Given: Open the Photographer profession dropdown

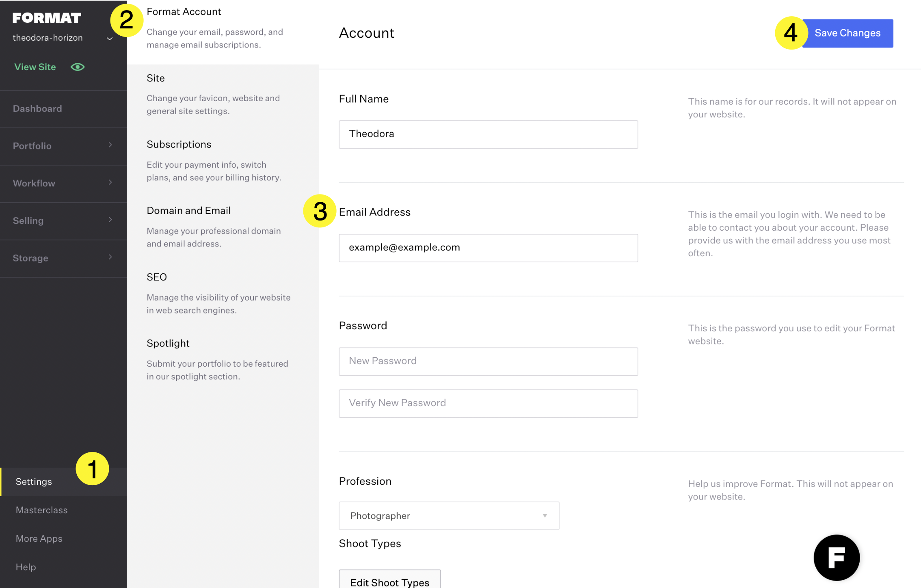Looking at the screenshot, I should [x=449, y=516].
